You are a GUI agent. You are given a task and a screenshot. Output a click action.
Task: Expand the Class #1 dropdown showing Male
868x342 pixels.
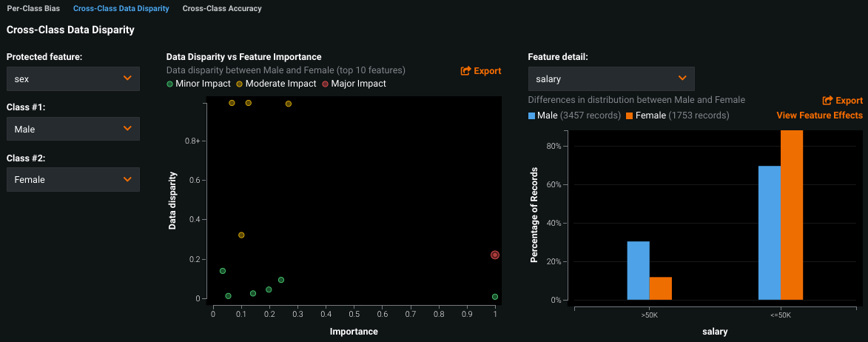tap(73, 129)
